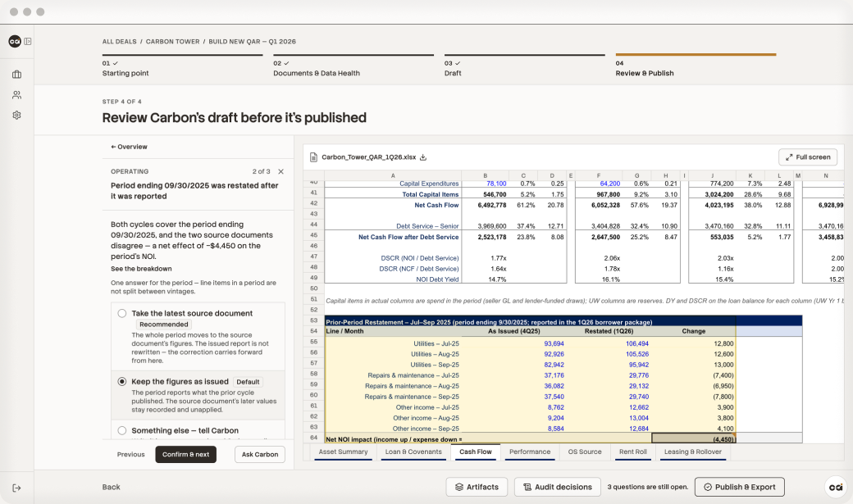
Task: Click restated value 106,494 for Utilities Jul-25
Action: (637, 343)
